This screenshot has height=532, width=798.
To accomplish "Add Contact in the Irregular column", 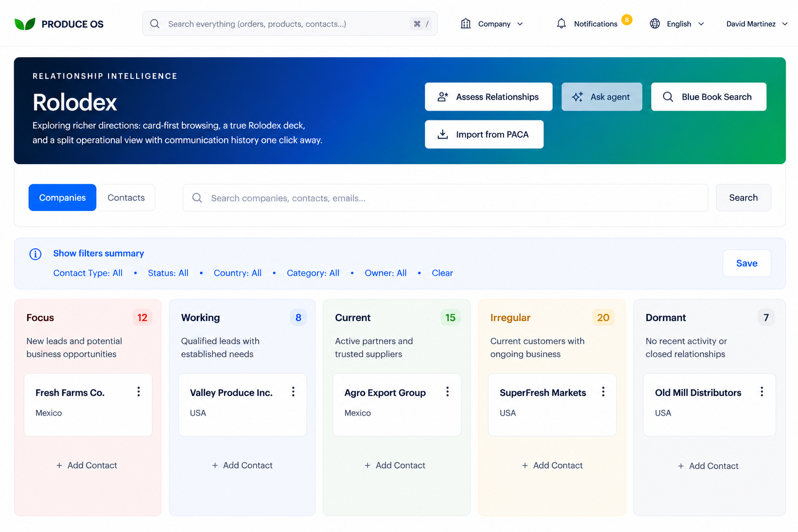I will 552,465.
